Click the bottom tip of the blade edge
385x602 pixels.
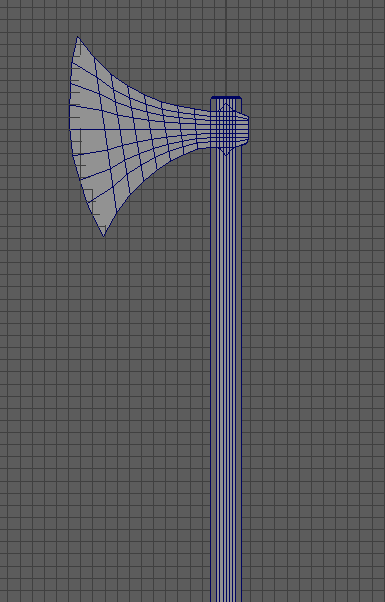point(104,235)
